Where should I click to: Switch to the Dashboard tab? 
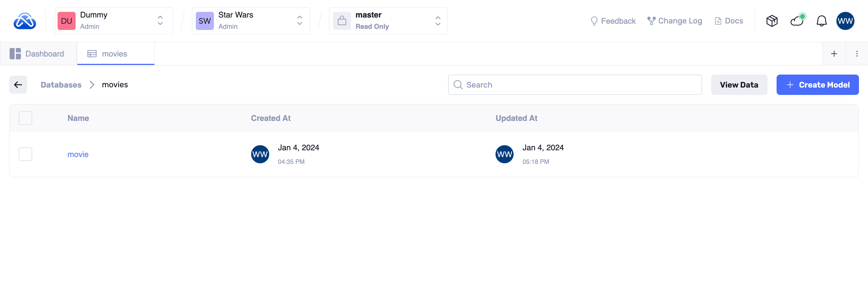coord(38,54)
